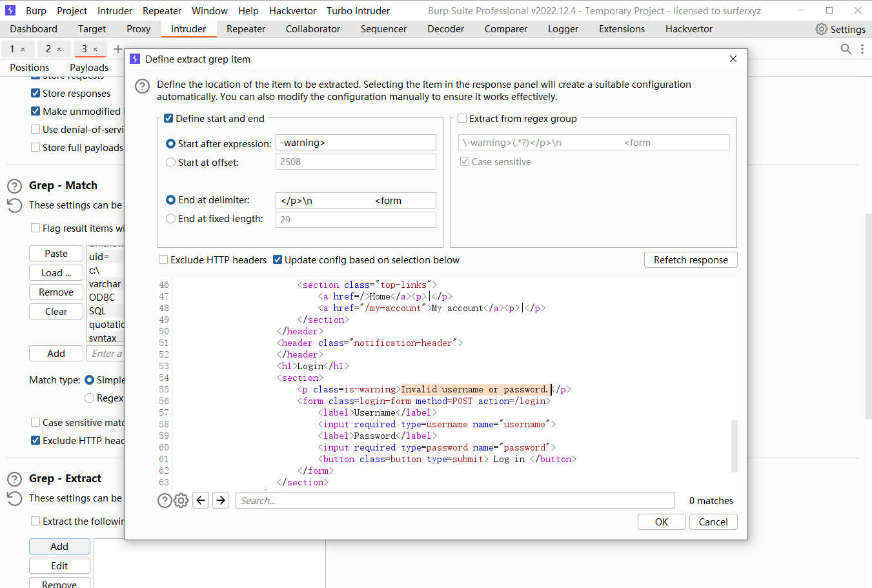The width and height of the screenshot is (872, 588).
Task: Select Start after expression radio button
Action: 171,144
